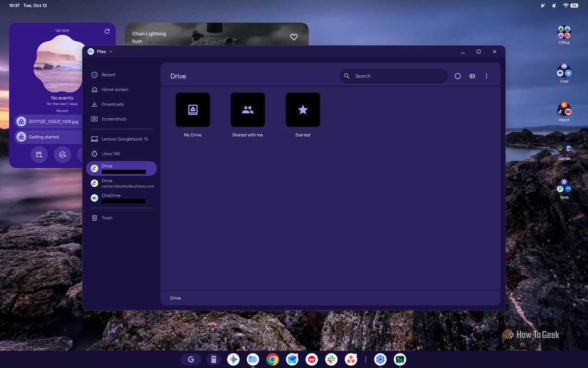
Task: Like the Chain Lightning track with heart
Action: click(x=294, y=37)
